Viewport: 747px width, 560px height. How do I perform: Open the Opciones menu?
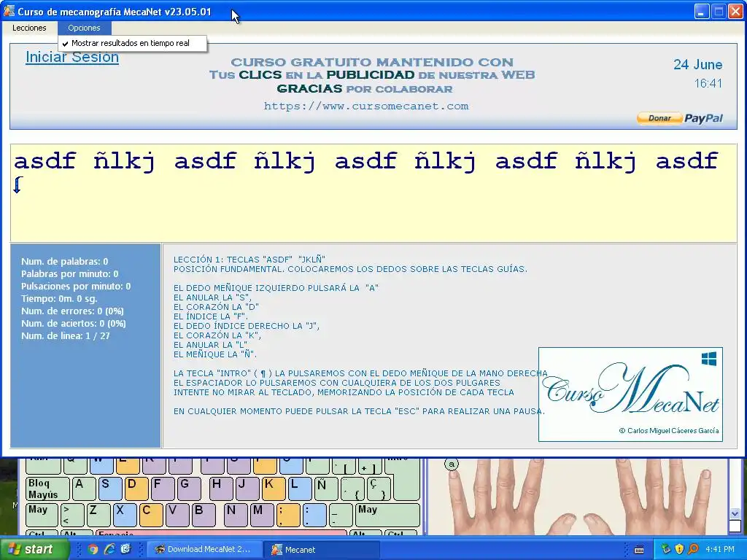pos(85,28)
